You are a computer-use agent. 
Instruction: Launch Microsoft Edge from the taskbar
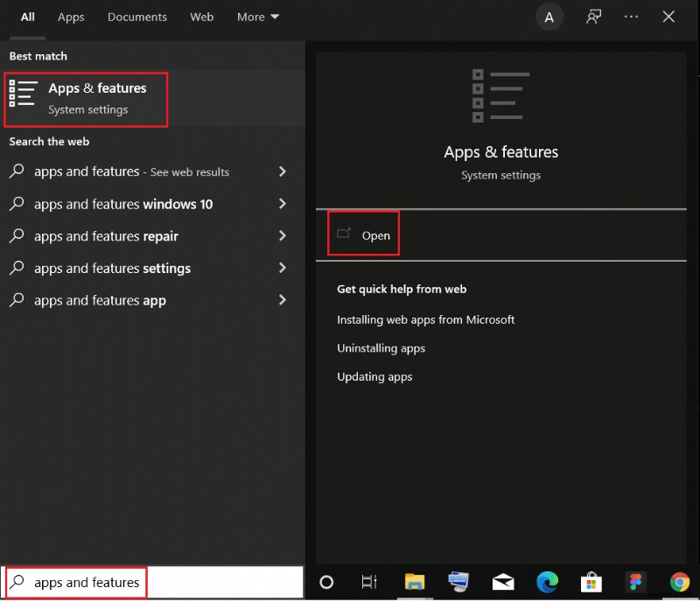pos(547,582)
